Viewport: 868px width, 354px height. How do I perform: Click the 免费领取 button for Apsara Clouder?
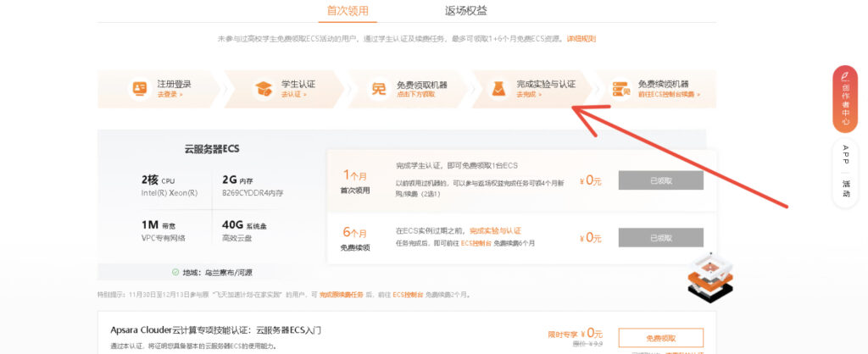(661, 338)
